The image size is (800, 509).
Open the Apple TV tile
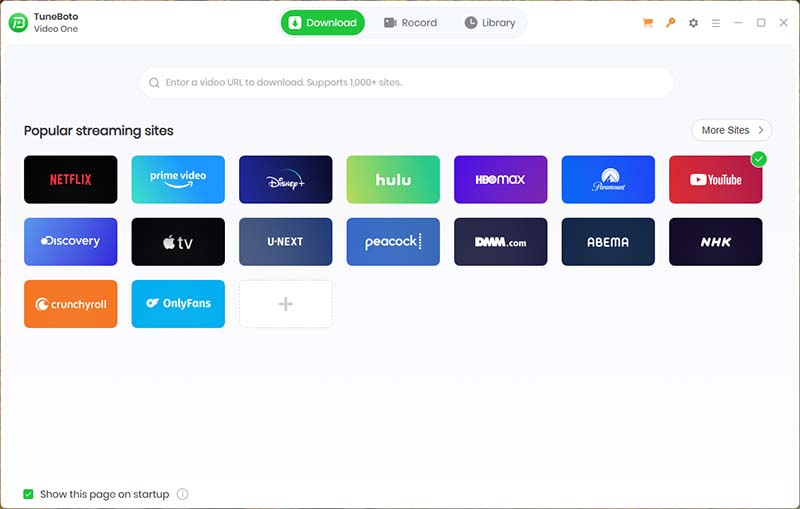pyautogui.click(x=178, y=242)
